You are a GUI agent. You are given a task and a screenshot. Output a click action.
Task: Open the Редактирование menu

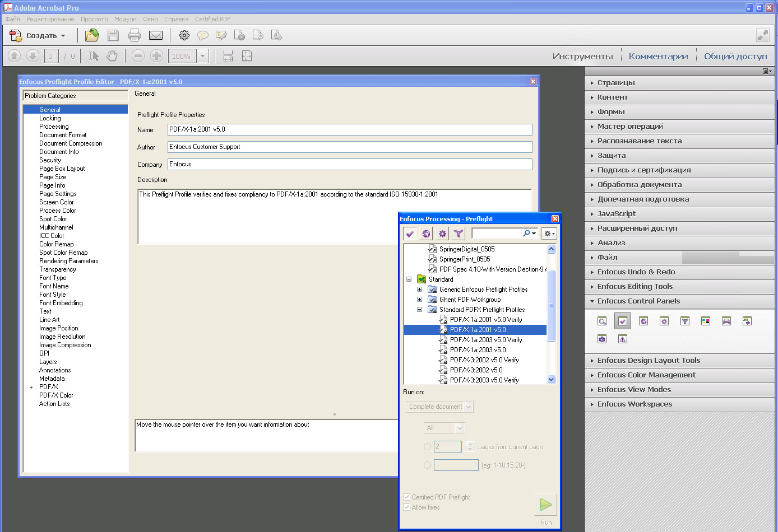(x=50, y=19)
